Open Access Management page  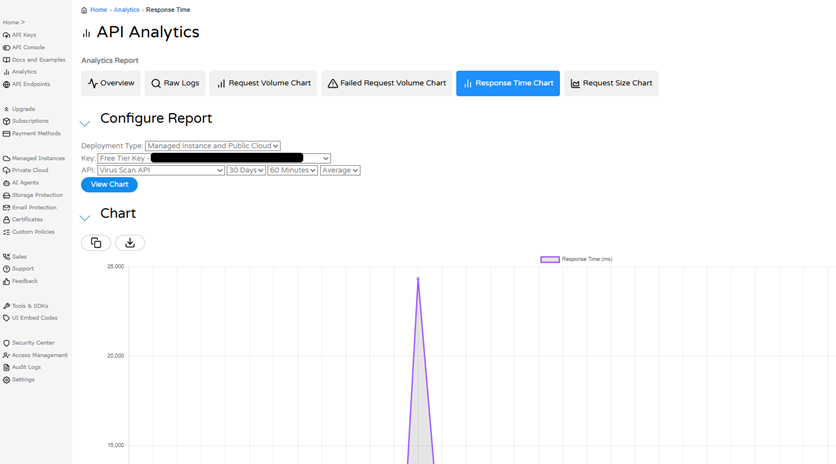tap(35, 355)
